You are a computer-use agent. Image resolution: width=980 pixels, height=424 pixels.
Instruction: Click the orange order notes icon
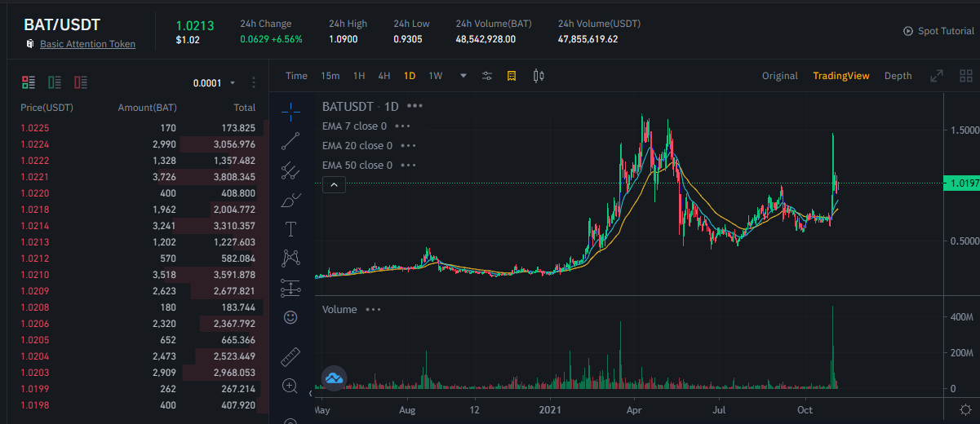click(x=512, y=76)
